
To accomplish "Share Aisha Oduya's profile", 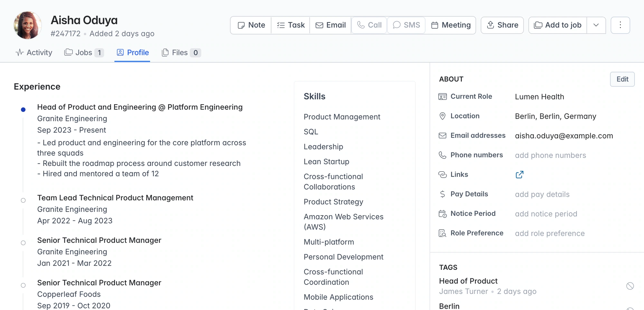I will [x=502, y=25].
